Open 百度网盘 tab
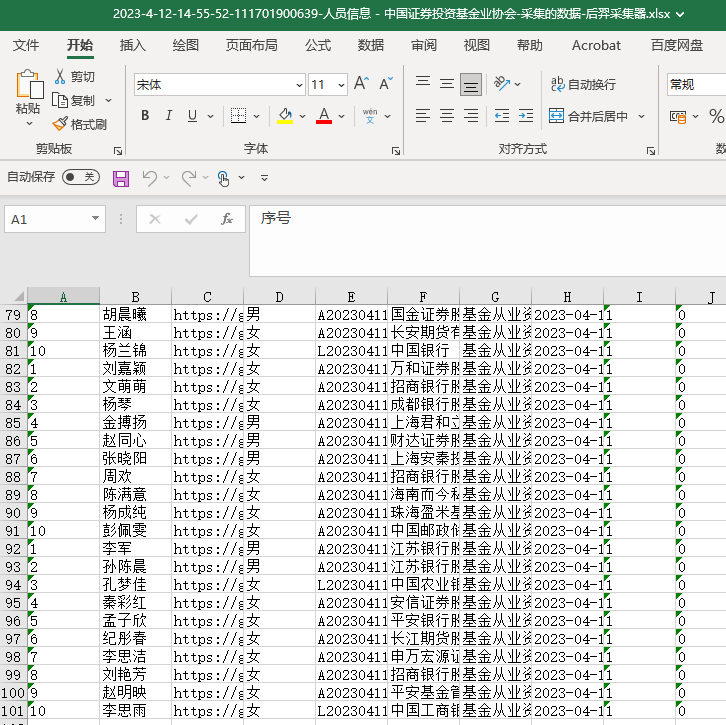Screen dimensions: 726x725 (676, 45)
